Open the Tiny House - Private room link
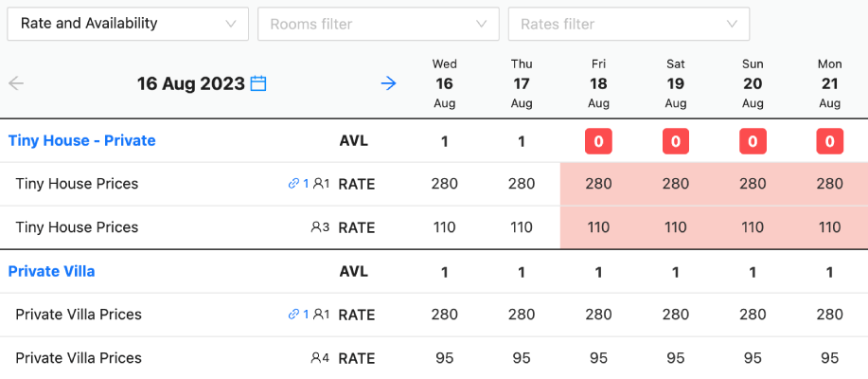Viewport: 868px width, 379px height. [x=82, y=141]
